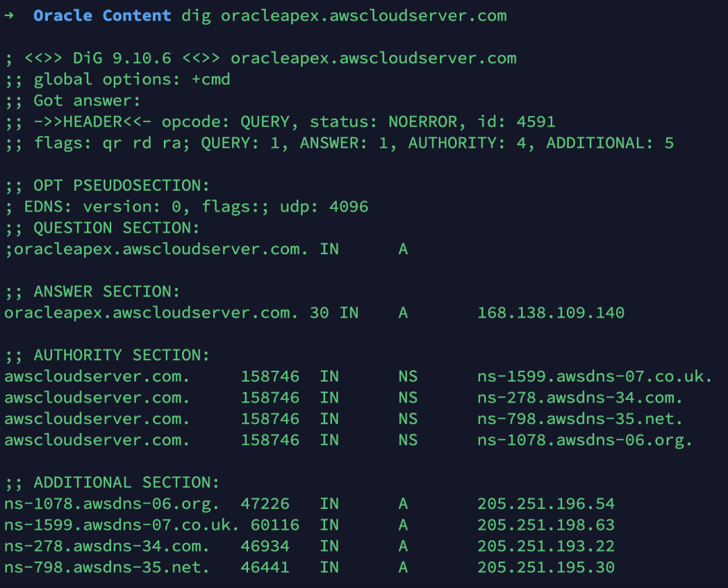Click the header id number 4591

(x=536, y=122)
